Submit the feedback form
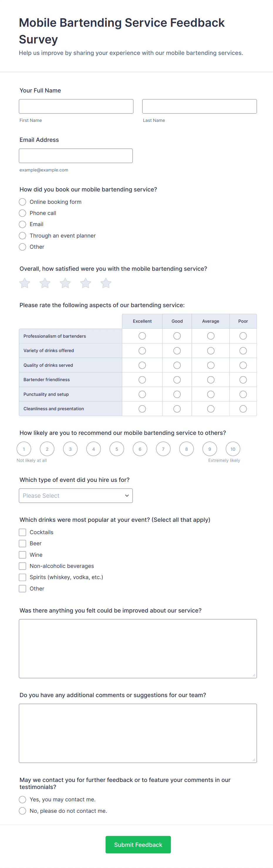The image size is (273, 868). coord(138,845)
